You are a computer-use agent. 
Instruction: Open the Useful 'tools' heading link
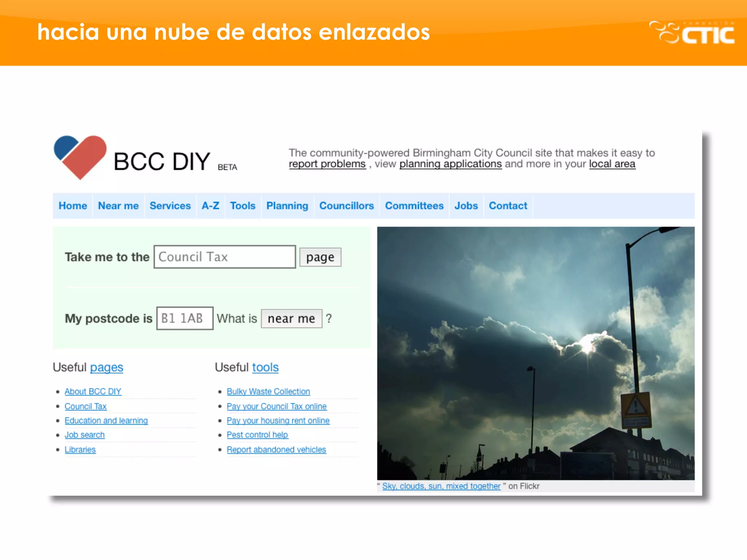click(265, 367)
